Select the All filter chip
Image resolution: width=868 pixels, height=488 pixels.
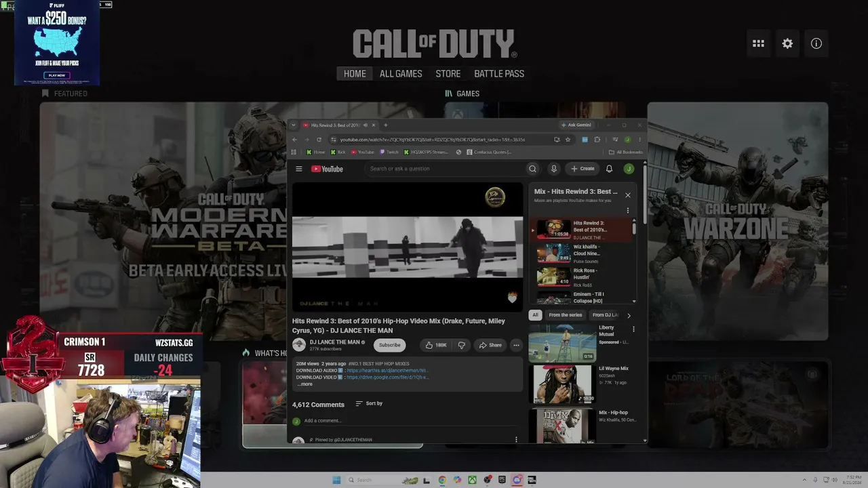coord(535,315)
